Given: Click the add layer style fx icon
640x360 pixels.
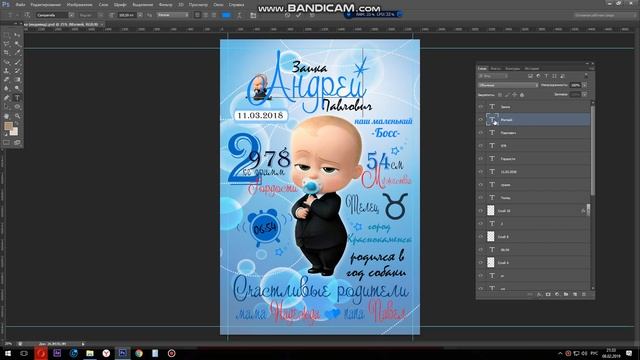Looking at the screenshot, I should click(x=539, y=294).
